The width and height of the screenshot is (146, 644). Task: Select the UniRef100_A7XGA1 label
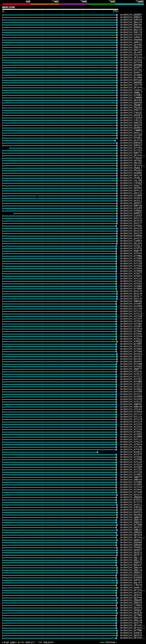(x=131, y=226)
